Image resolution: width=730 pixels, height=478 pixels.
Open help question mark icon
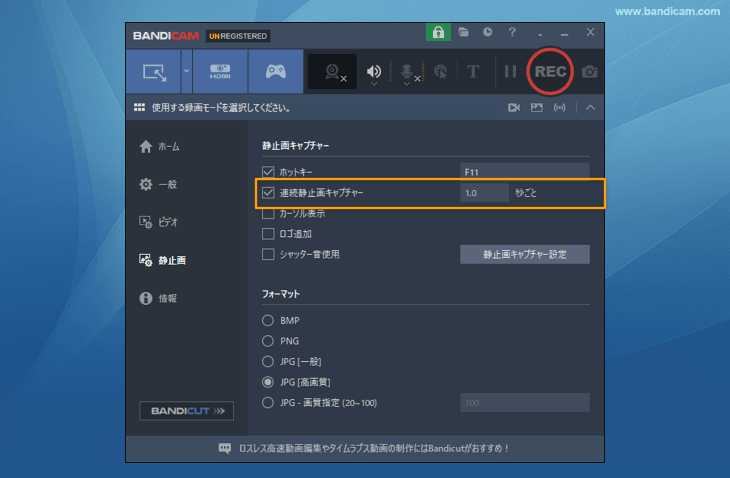[512, 32]
